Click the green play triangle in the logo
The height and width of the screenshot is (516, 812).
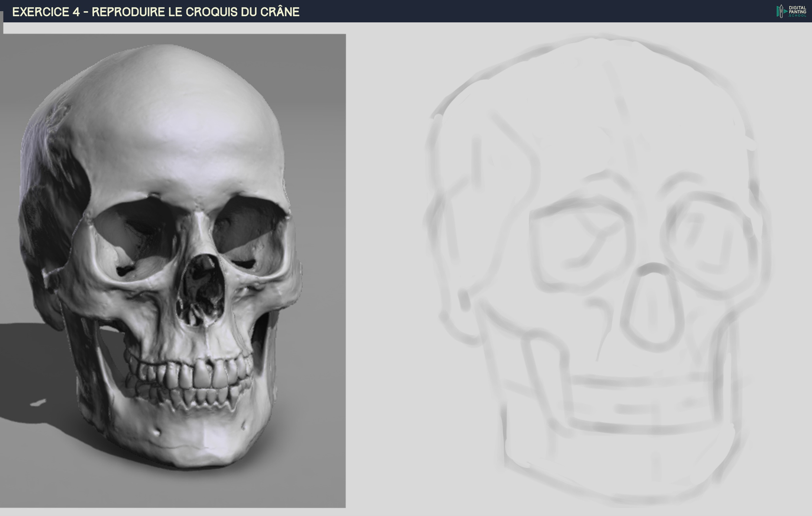(x=786, y=11)
